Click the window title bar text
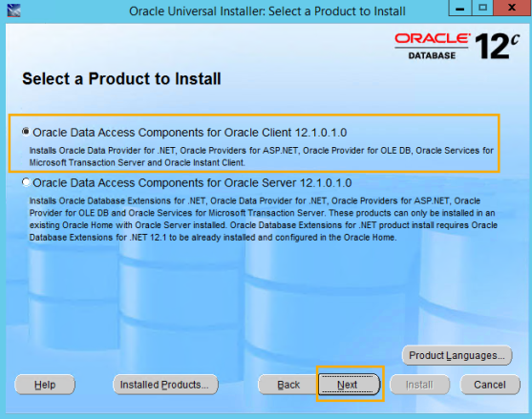This screenshot has width=532, height=419. [x=267, y=11]
